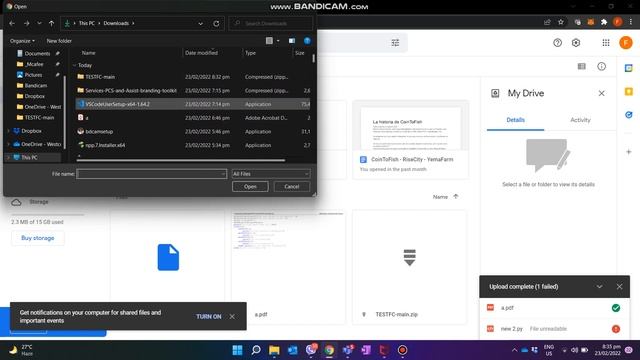Open File Explorer from the taskbar
Viewport: 640px width, 360px height.
point(274,350)
